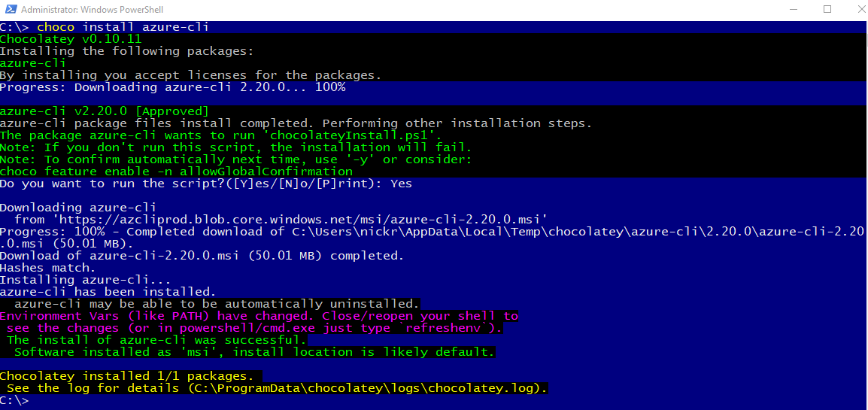Image resolution: width=868 pixels, height=410 pixels.
Task: Click 'Progress: 100% - Completed download' line
Action: click(432, 232)
